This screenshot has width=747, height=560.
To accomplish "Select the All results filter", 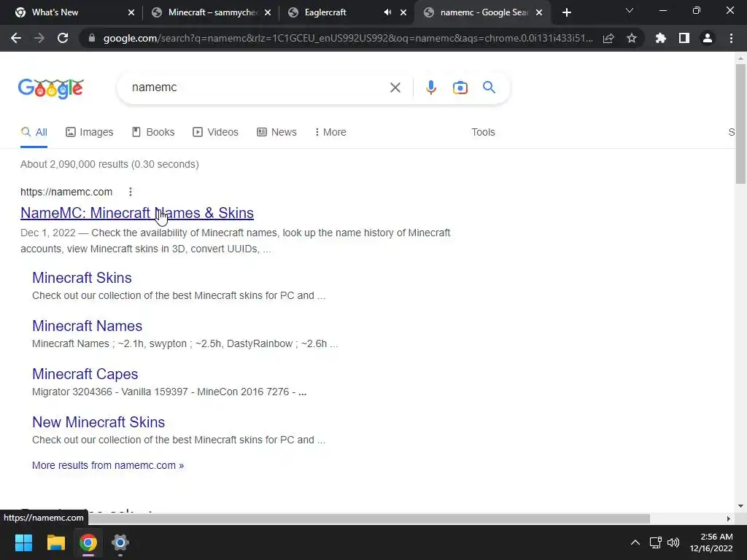I will (x=34, y=132).
